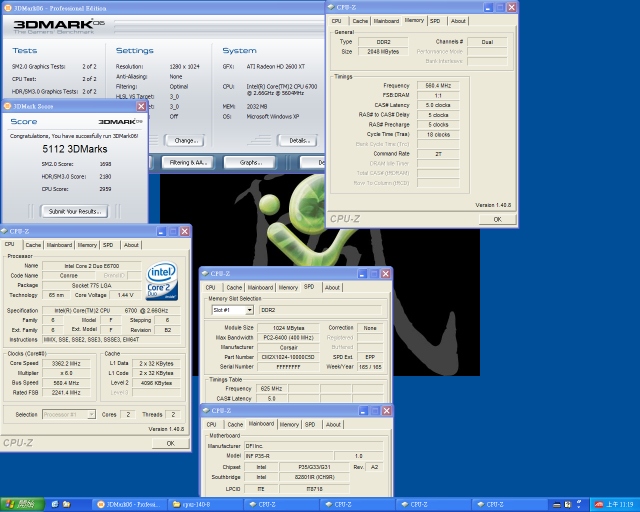This screenshot has height=512, width=640.
Task: Open the cpuz-140-8 folder taskbar item
Action: pyautogui.click(x=206, y=505)
